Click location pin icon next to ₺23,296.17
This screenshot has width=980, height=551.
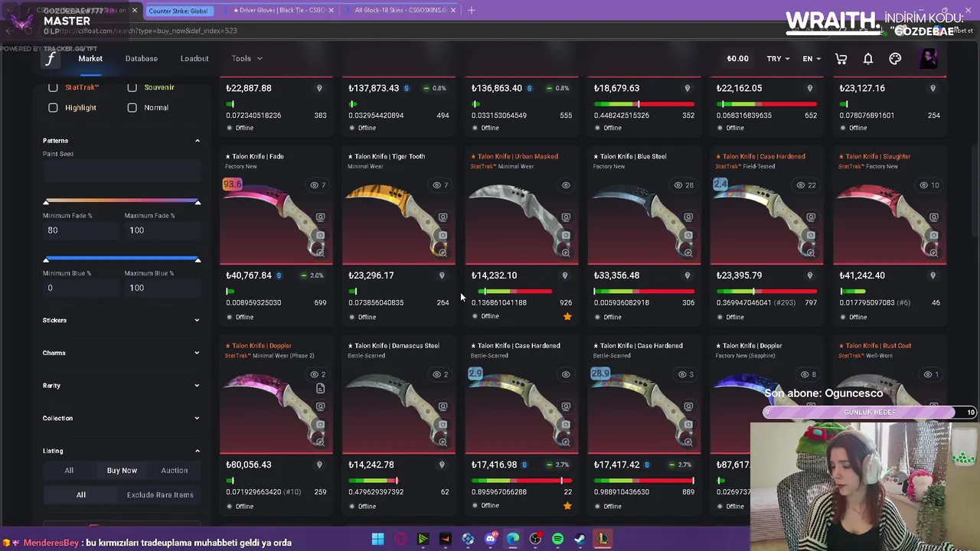pyautogui.click(x=442, y=275)
